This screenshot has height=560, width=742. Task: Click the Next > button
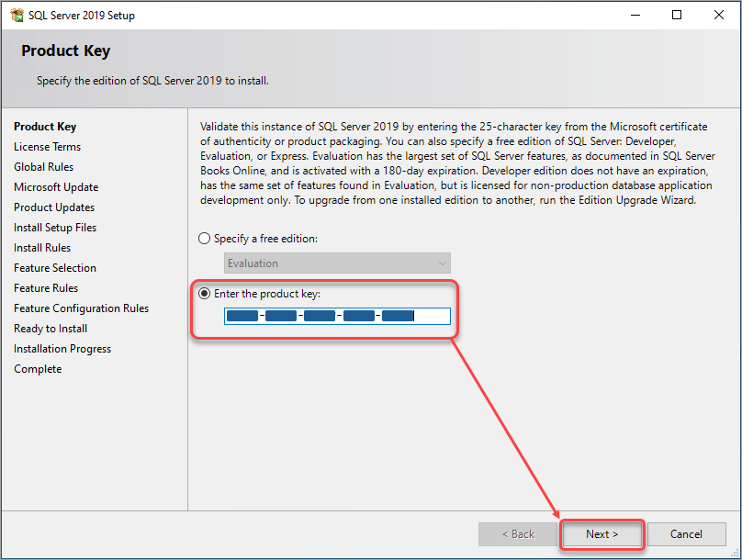(x=601, y=534)
